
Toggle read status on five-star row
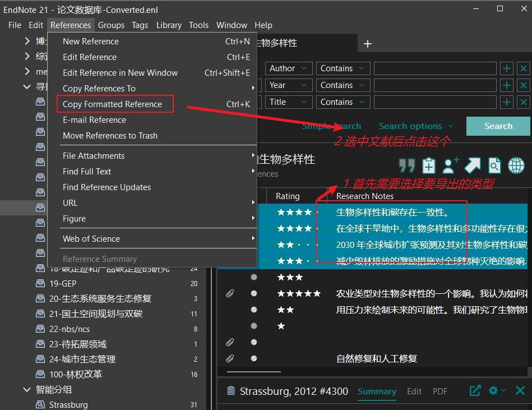(x=253, y=293)
